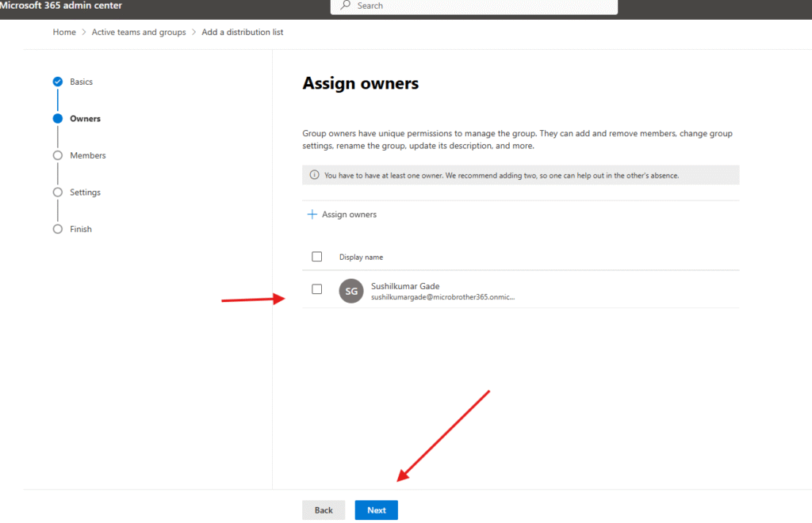
Task: Check the box next to Sushilkumar Gade
Action: tap(317, 289)
